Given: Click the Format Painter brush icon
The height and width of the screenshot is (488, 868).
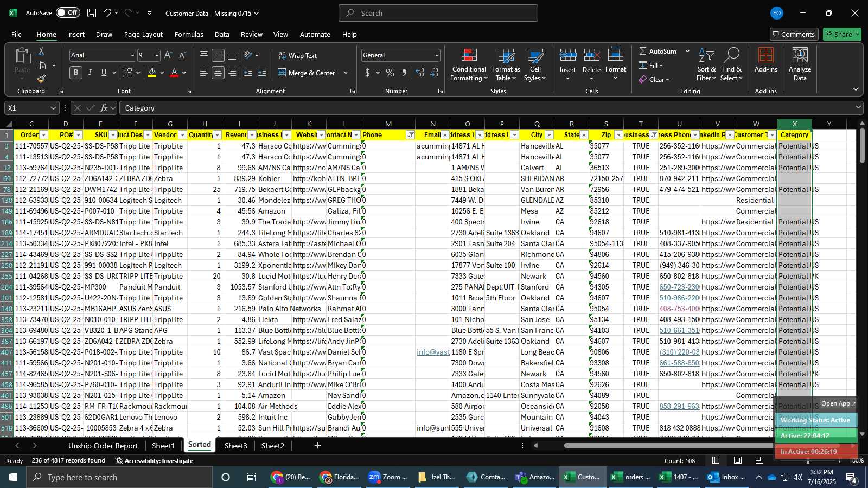Looking at the screenshot, I should 41,79.
